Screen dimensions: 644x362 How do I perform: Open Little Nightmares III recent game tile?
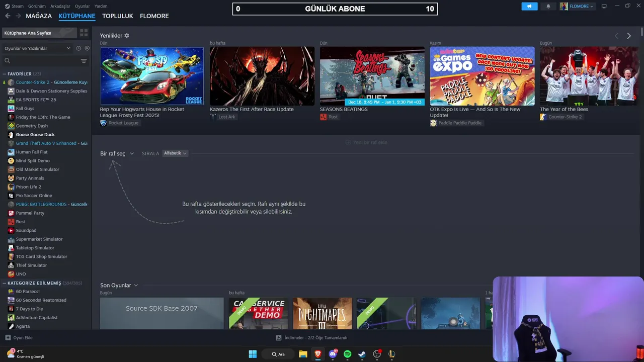[323, 313]
